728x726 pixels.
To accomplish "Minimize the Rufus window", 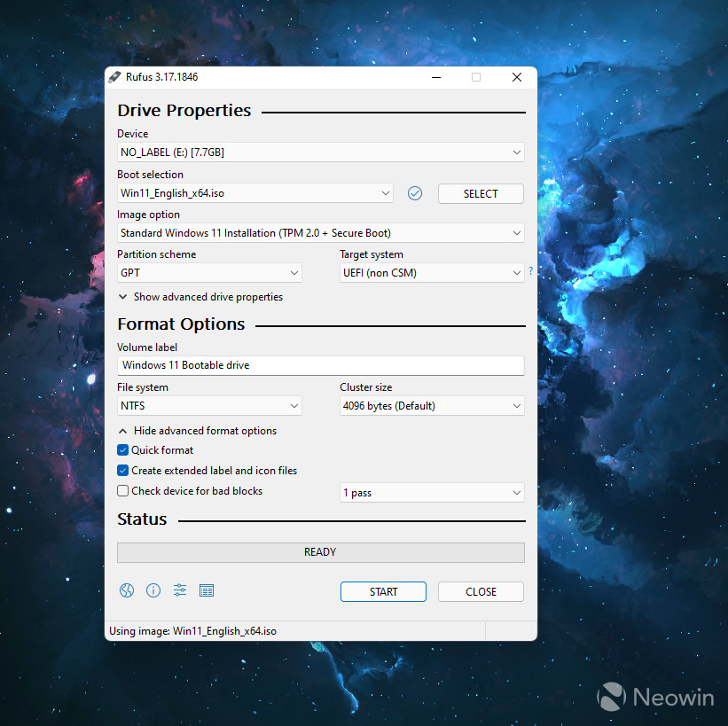I will click(436, 77).
